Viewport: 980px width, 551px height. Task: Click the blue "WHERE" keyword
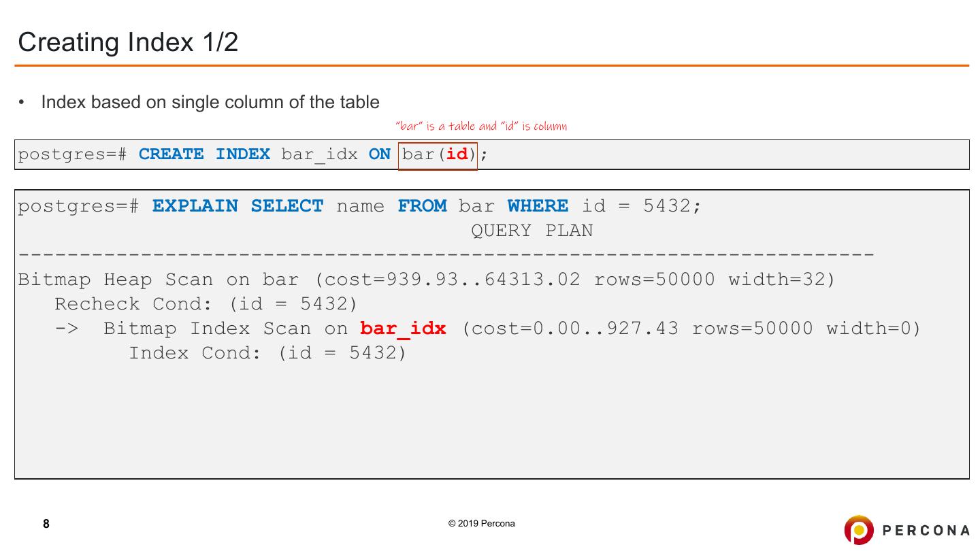(538, 206)
